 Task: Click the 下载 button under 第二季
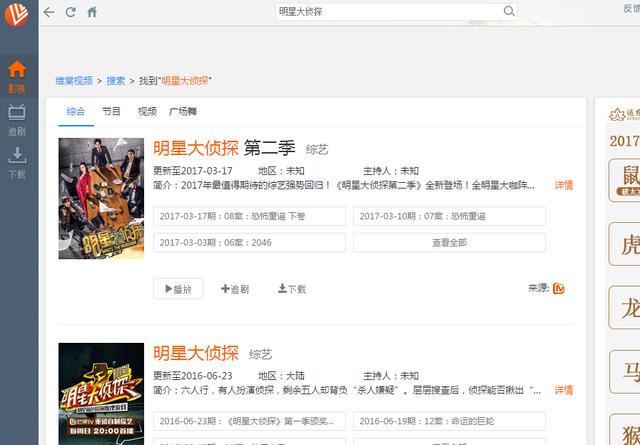tap(292, 289)
